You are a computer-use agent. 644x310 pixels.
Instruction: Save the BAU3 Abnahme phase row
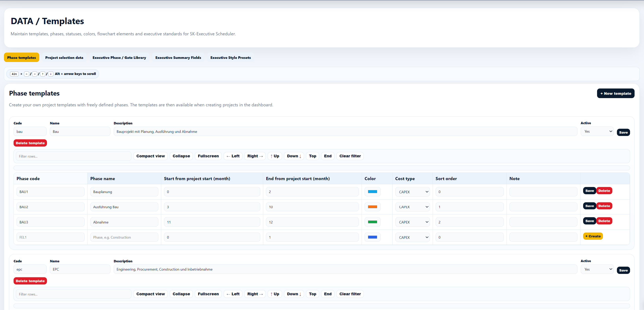(x=590, y=221)
